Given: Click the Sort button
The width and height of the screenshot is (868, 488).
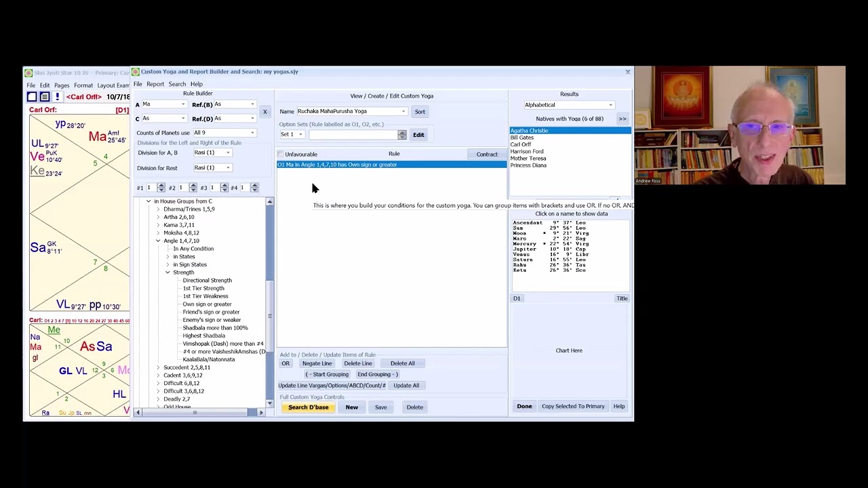Looking at the screenshot, I should click(420, 112).
